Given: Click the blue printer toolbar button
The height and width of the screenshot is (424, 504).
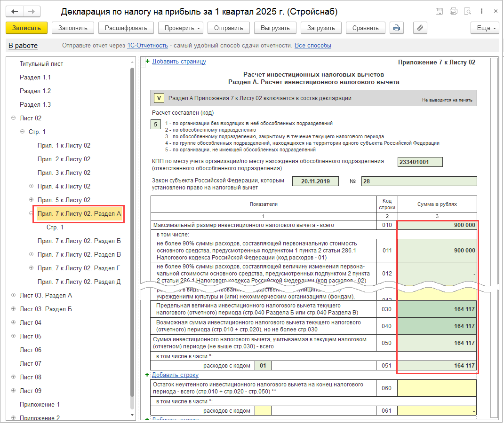Looking at the screenshot, I should point(397,28).
